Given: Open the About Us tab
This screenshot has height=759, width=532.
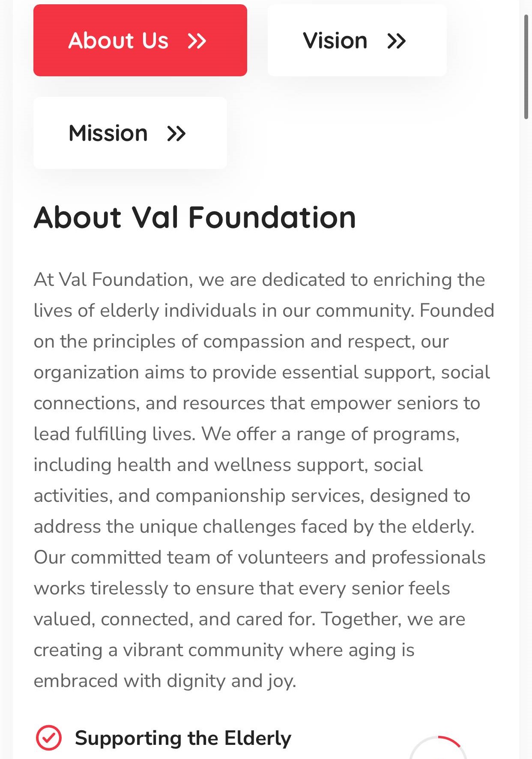Looking at the screenshot, I should click(118, 41).
